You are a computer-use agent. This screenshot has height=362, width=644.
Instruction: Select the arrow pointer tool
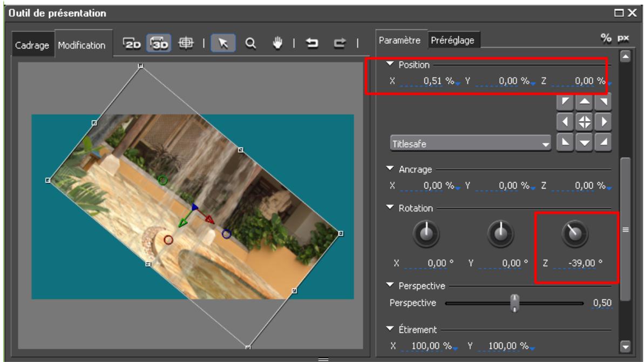click(223, 43)
